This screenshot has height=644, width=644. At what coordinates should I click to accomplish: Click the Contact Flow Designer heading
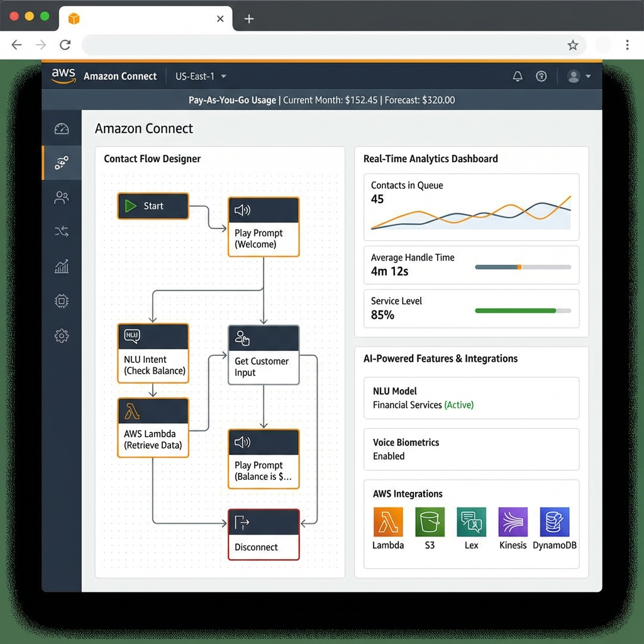coord(152,159)
